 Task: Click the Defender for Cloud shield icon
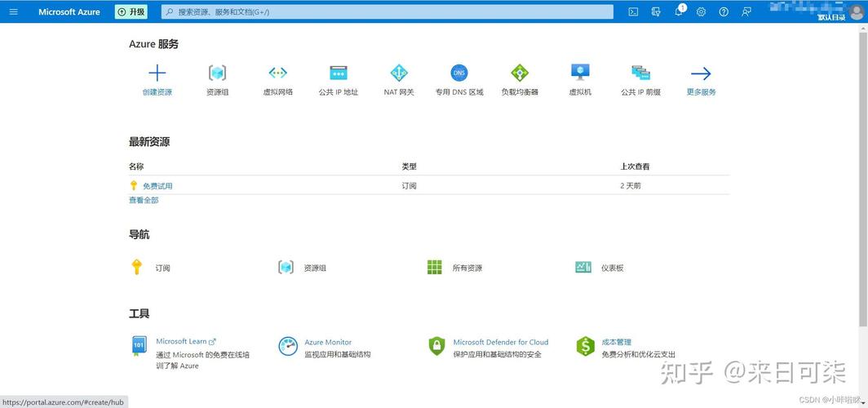436,347
